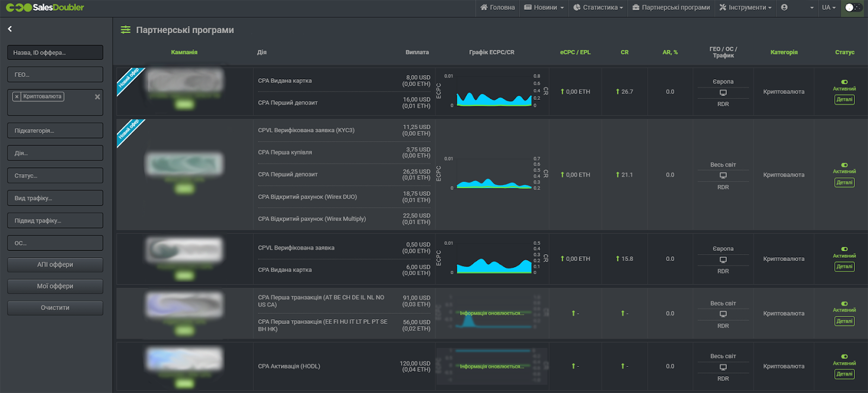The width and height of the screenshot is (868, 393).
Task: Click filter sliders icon beside Партнерські програми
Action: 125,30
